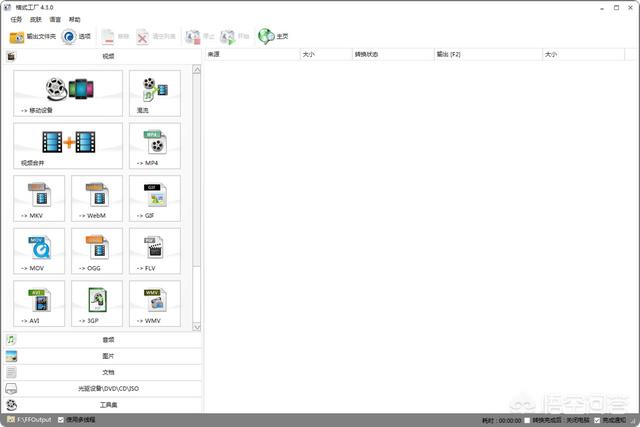This screenshot has width=640, height=427.
Task: Click the 耗时 00:00:00 elapsed time text
Action: pyautogui.click(x=502, y=420)
